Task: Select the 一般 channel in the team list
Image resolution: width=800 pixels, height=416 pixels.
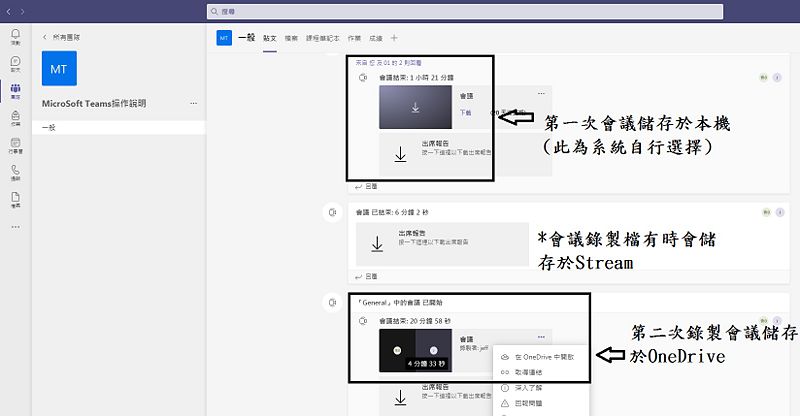Action: 118,128
